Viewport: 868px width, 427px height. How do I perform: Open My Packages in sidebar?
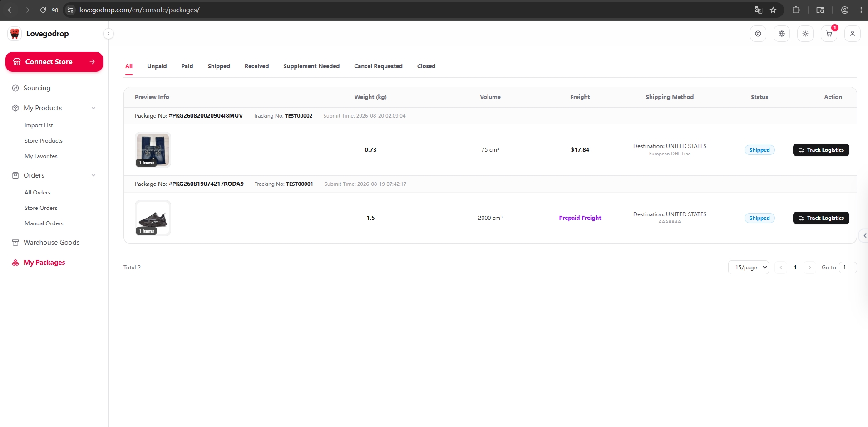(x=44, y=263)
